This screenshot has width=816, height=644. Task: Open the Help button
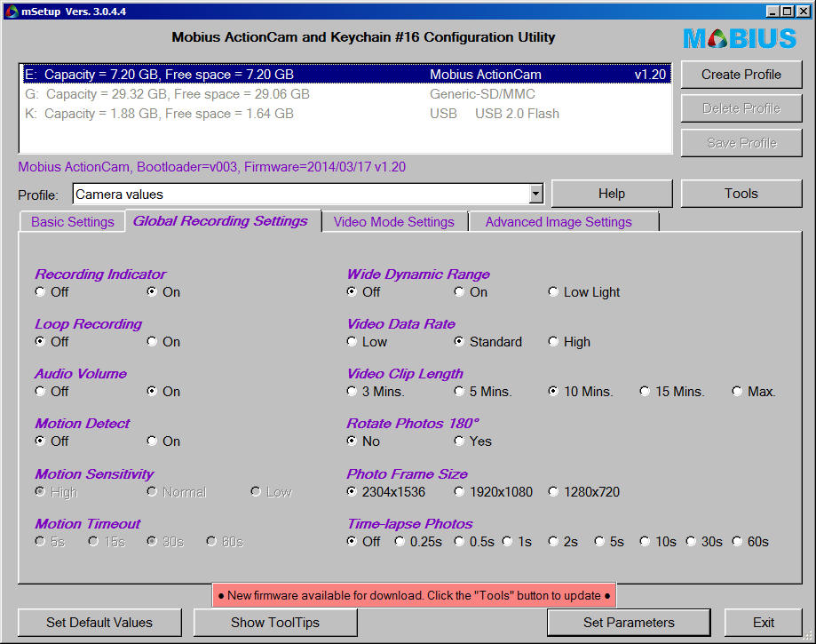point(612,194)
